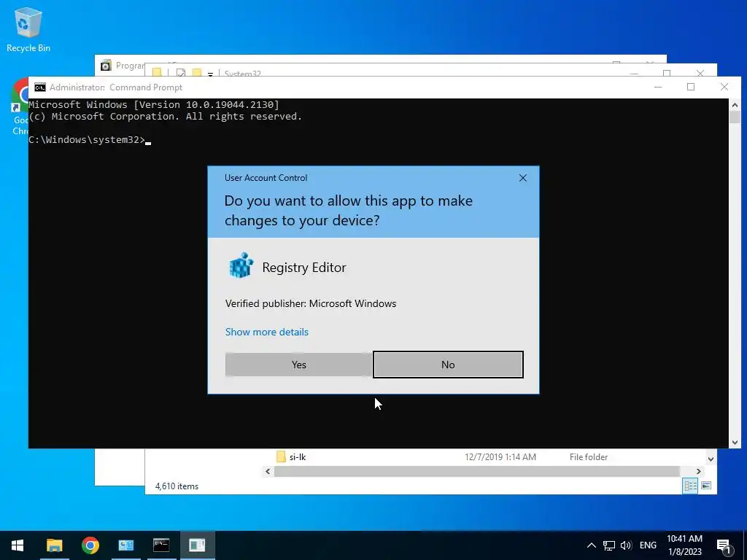Screen dimensions: 747x560
Task: Click the Command Prompt title bar icon
Action: pos(40,87)
